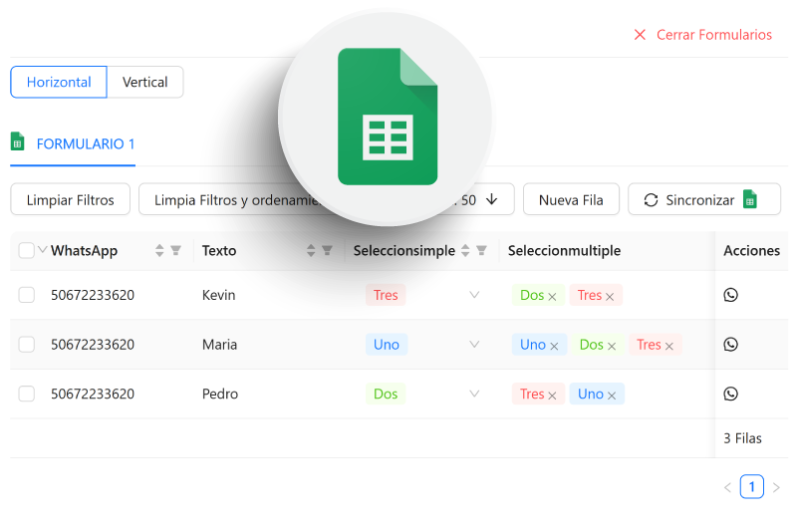Expand the Seleccionsimple dropdown for Kevin
Screen dimensions: 797x532
[474, 295]
